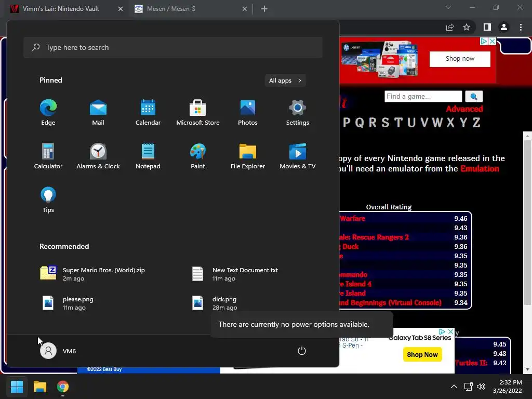532x399 pixels.
Task: Close the Galaxy Tab S8 ad
Action: 450,331
